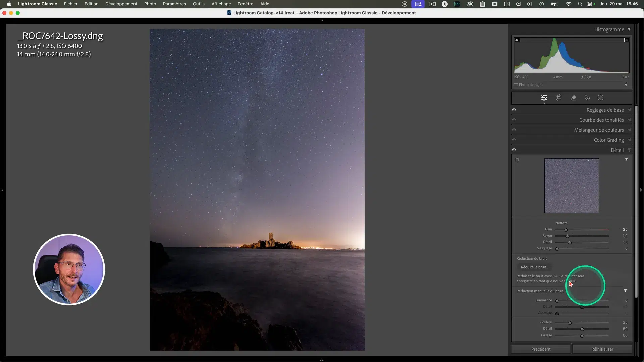The image size is (644, 362).
Task: Click the Couleur noise slider handle
Action: [570, 323]
